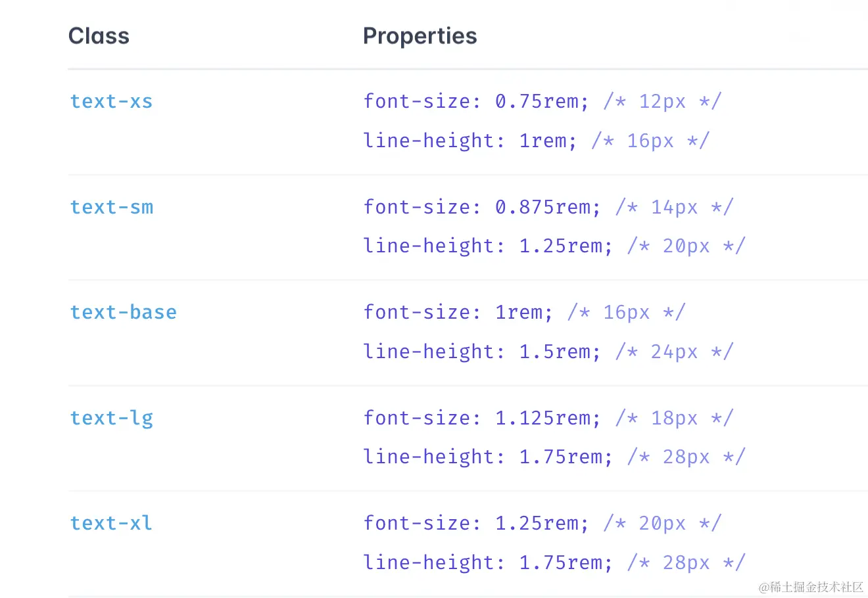Click the text-base class name

124,312
